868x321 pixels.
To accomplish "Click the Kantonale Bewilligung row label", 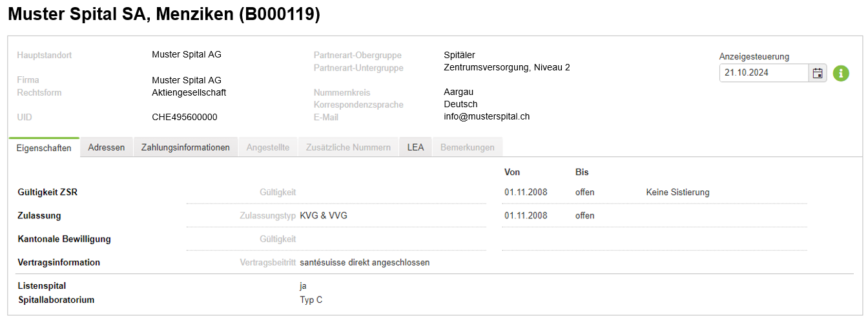I will (x=65, y=239).
